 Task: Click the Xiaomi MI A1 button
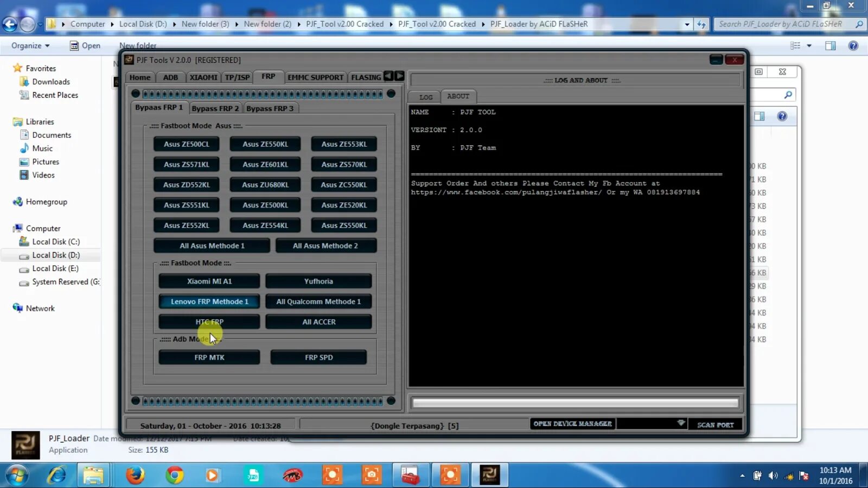point(209,281)
